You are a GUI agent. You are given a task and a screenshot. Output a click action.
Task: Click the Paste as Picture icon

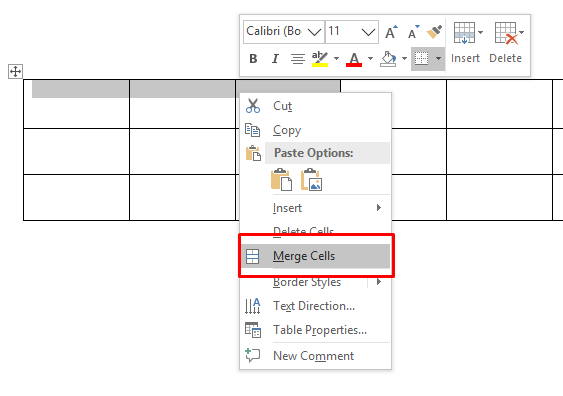pyautogui.click(x=311, y=180)
